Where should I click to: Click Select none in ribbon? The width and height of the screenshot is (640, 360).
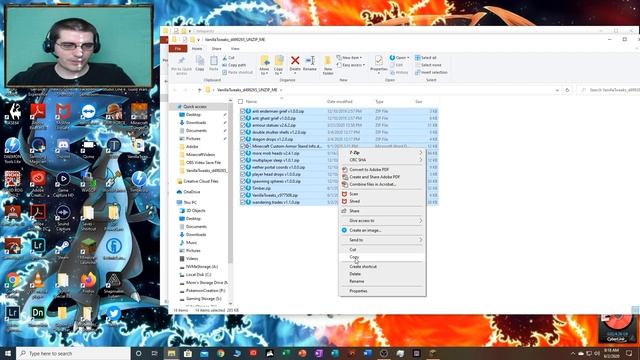pos(428,65)
